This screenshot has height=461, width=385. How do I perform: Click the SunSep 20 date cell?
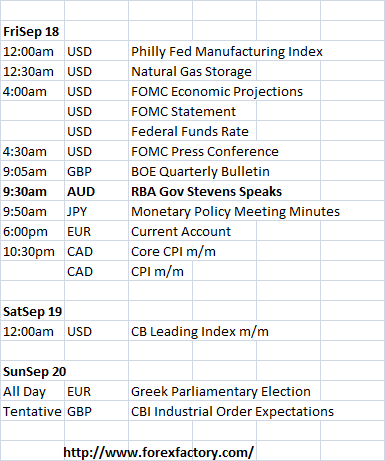point(35,372)
